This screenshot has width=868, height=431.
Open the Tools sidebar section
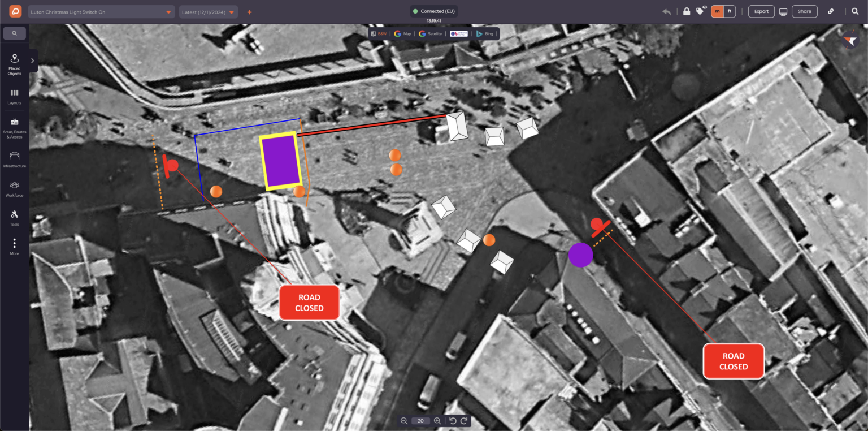14,218
